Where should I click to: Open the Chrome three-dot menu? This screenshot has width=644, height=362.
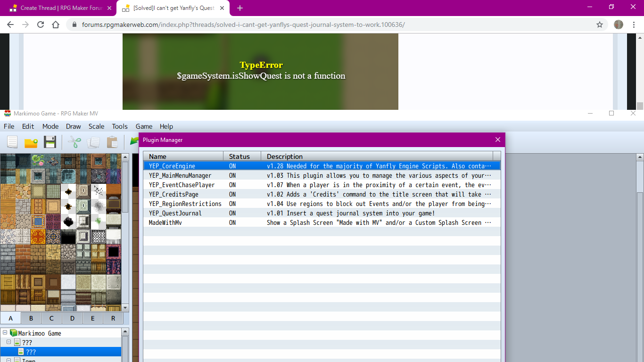(635, 25)
